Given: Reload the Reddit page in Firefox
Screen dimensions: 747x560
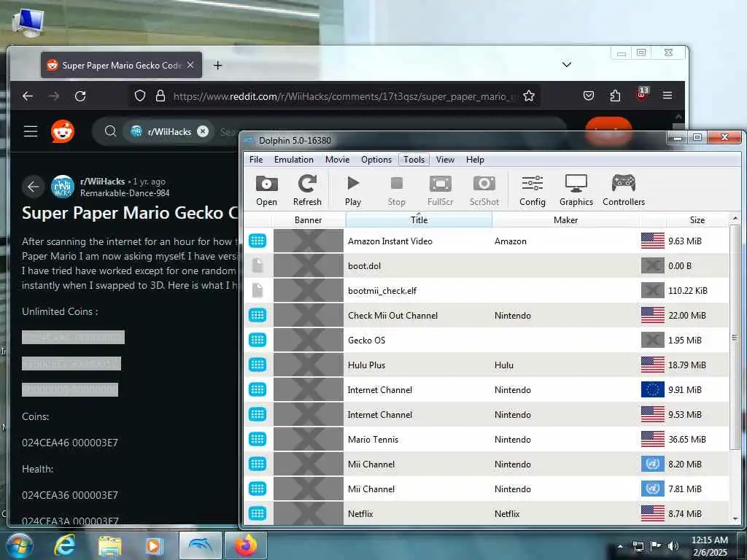Looking at the screenshot, I should point(80,96).
